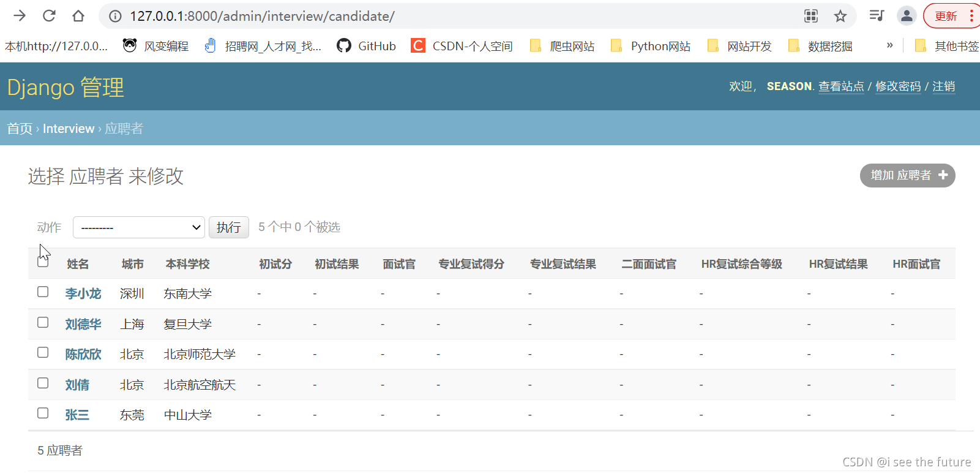Image resolution: width=980 pixels, height=473 pixels.
Task: Open the CSDN-个人空间 bookmark
Action: point(462,46)
